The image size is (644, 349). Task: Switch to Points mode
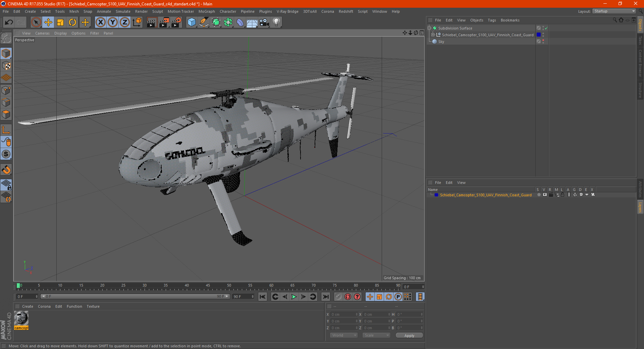click(6, 90)
